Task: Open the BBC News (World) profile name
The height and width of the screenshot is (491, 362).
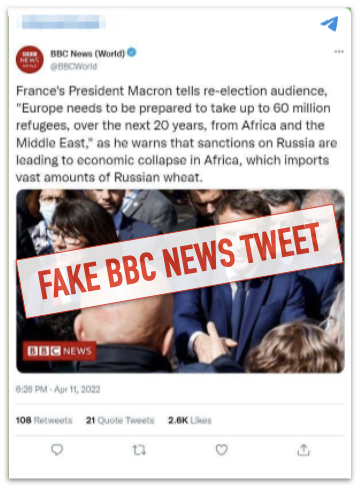Action: coord(87,53)
